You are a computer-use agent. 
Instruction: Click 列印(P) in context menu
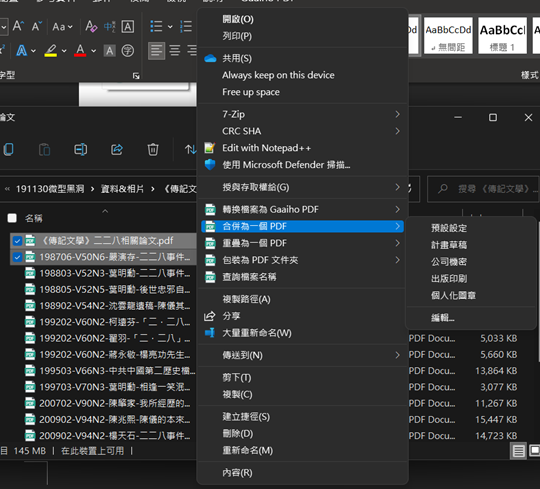(x=302, y=36)
